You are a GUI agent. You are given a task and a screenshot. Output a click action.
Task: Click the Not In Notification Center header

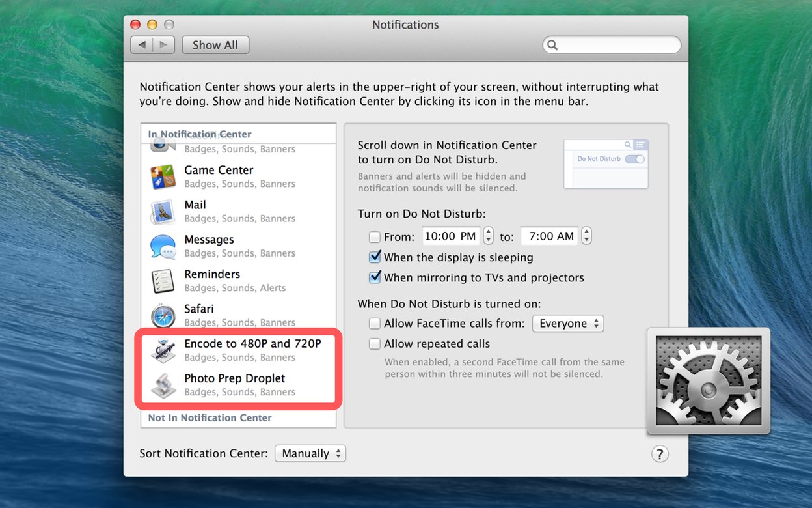click(210, 417)
